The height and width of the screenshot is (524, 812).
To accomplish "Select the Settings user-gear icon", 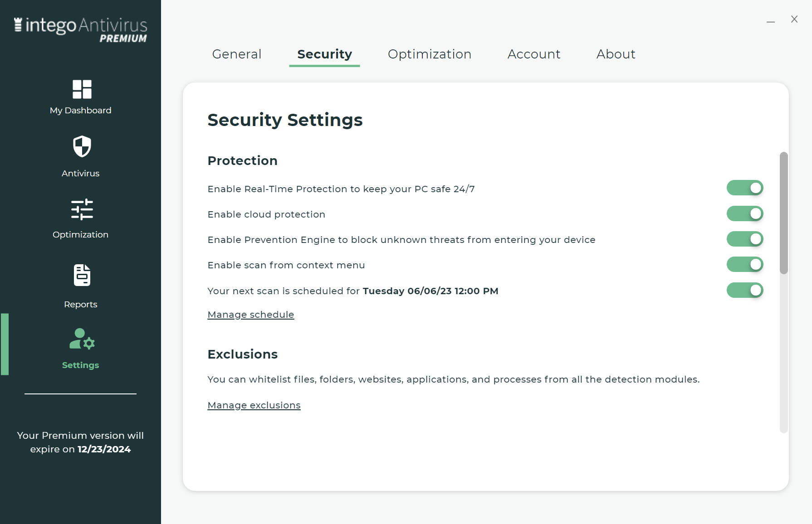I will click(x=82, y=339).
